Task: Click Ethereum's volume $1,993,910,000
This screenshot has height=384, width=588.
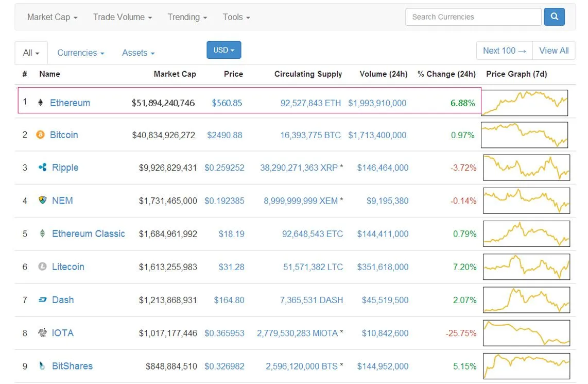Action: point(377,103)
